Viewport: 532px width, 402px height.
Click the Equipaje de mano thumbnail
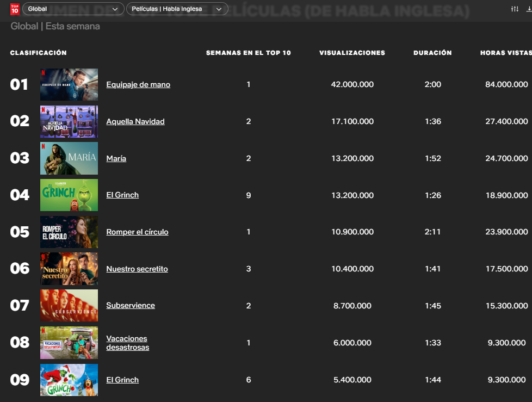point(69,84)
